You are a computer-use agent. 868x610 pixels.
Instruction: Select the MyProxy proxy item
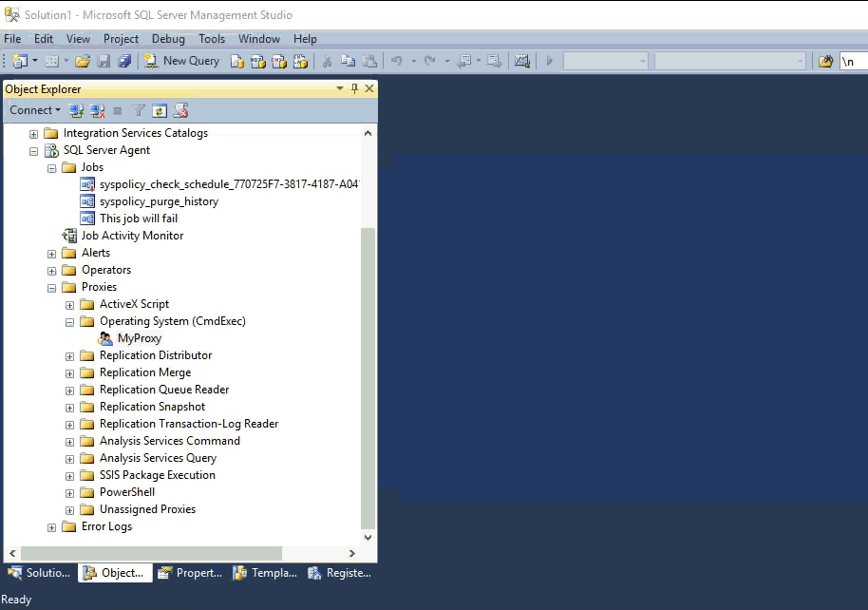pyautogui.click(x=139, y=338)
